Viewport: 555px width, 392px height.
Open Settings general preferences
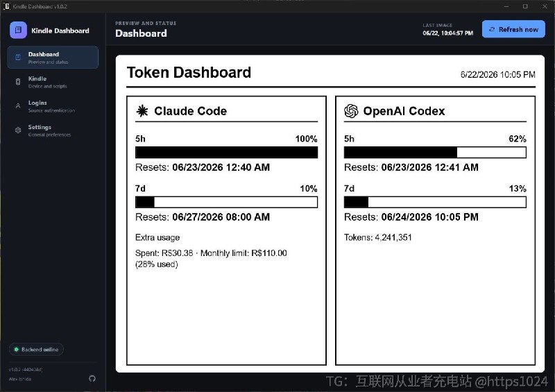click(x=53, y=130)
